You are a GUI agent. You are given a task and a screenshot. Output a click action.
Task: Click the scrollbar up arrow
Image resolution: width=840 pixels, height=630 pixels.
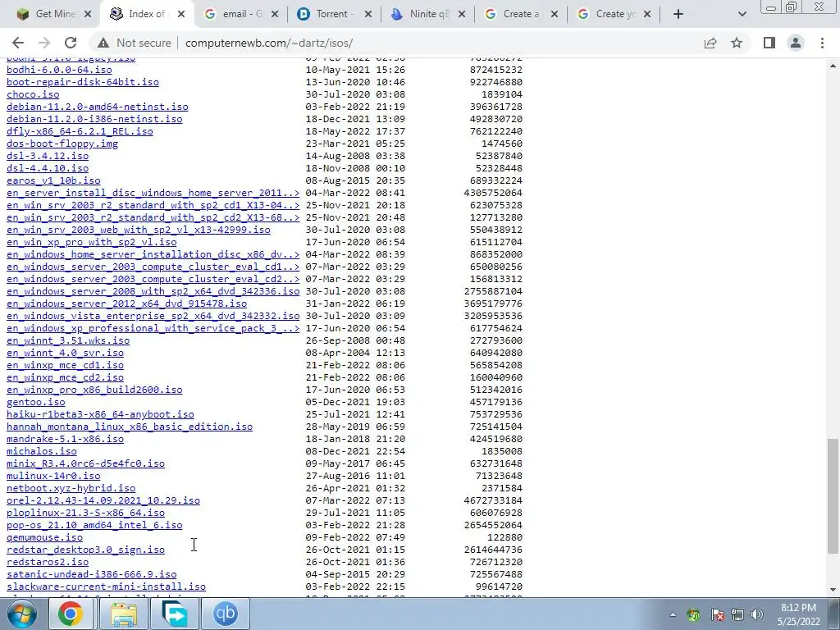[x=833, y=66]
